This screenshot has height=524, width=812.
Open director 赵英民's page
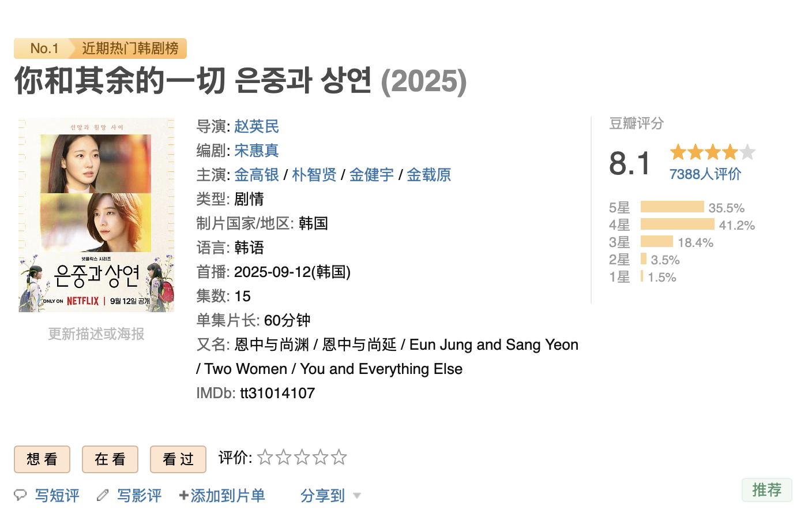tap(257, 126)
